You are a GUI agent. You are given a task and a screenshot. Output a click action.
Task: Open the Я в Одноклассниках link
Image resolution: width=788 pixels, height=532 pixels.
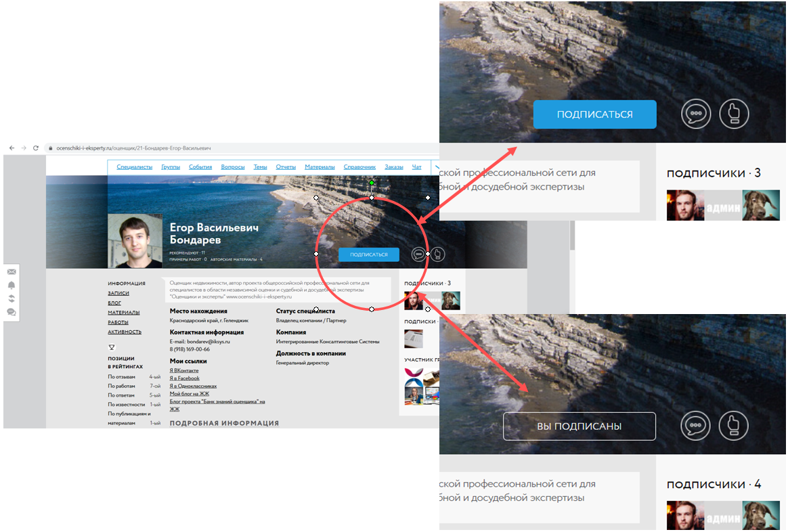coord(193,386)
